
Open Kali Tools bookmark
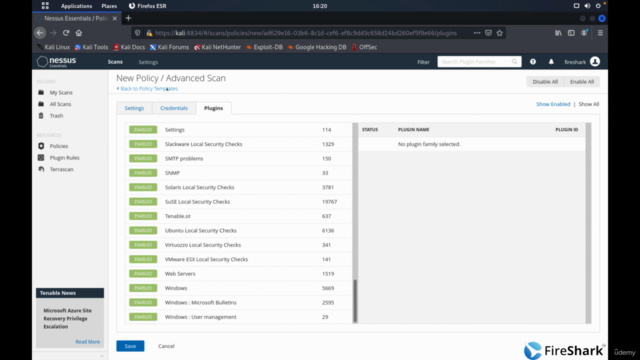point(91,47)
